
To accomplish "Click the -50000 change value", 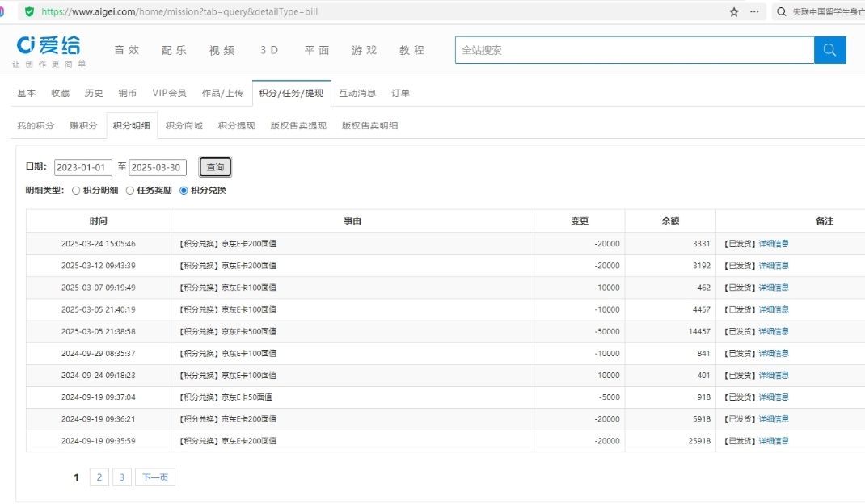I will click(607, 331).
